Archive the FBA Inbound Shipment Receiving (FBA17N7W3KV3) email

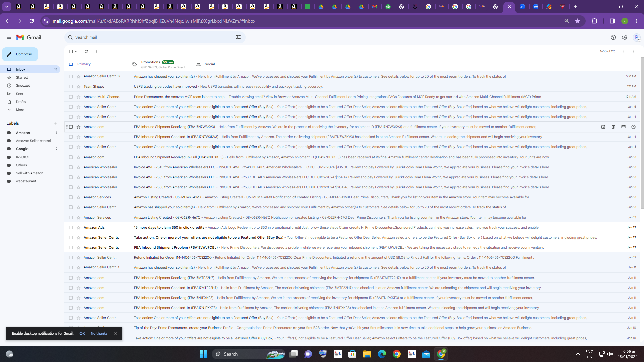click(x=603, y=127)
